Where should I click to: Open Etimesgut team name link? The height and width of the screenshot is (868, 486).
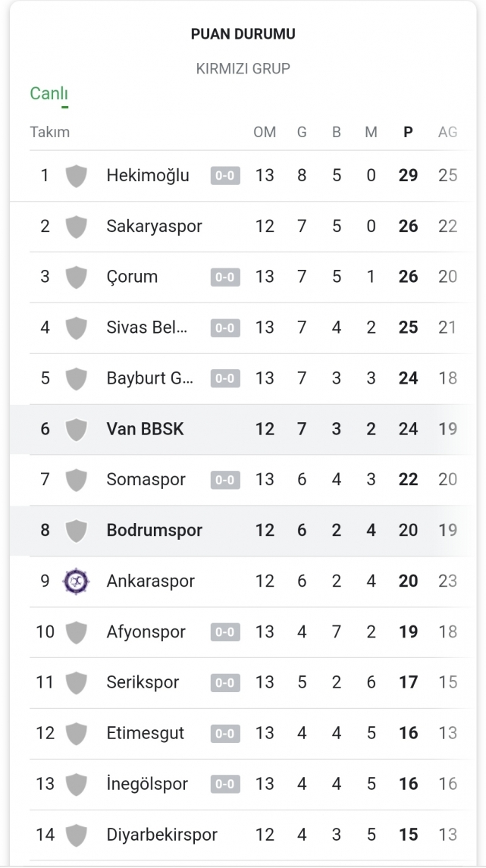click(x=146, y=734)
